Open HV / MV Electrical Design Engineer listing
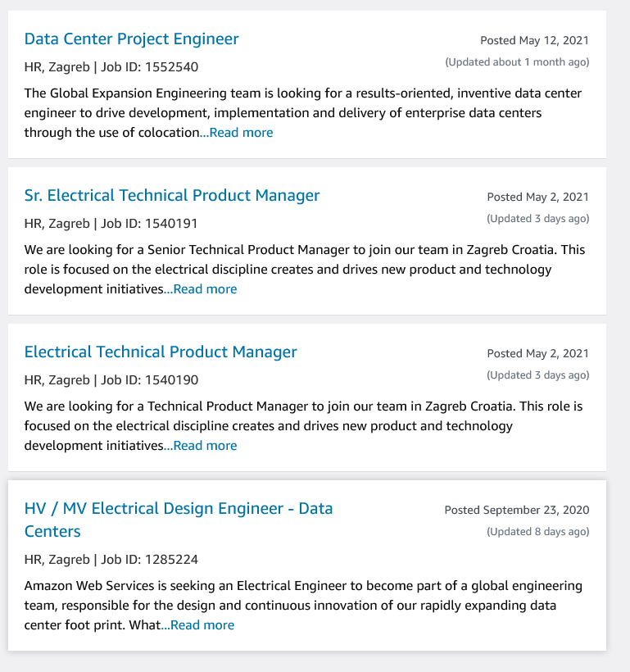This screenshot has width=630, height=672. pos(179,520)
